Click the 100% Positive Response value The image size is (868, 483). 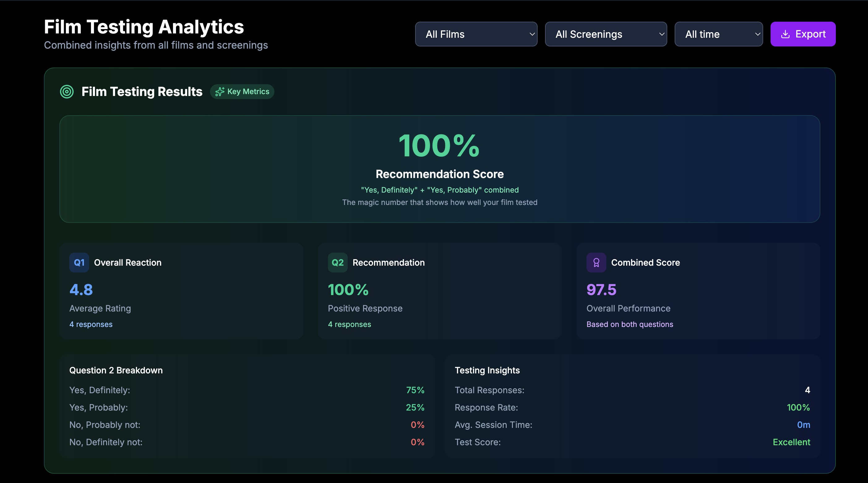coord(348,289)
